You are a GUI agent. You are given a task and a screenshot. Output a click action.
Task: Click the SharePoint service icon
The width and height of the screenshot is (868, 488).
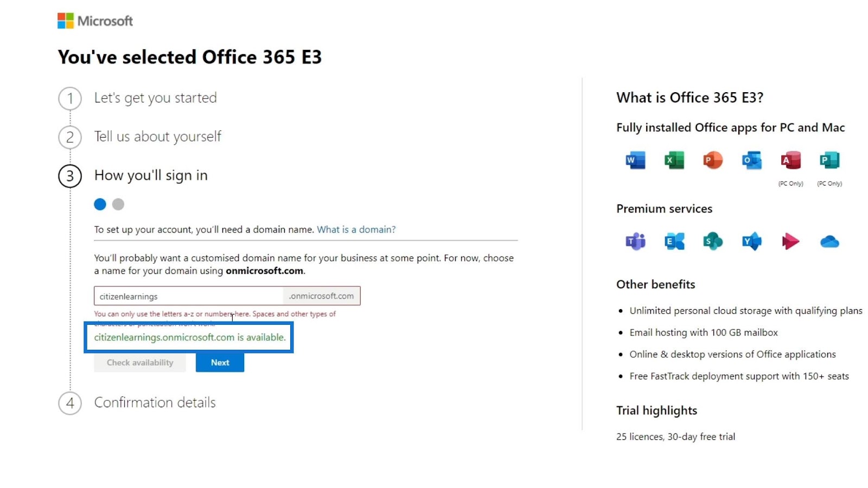713,241
